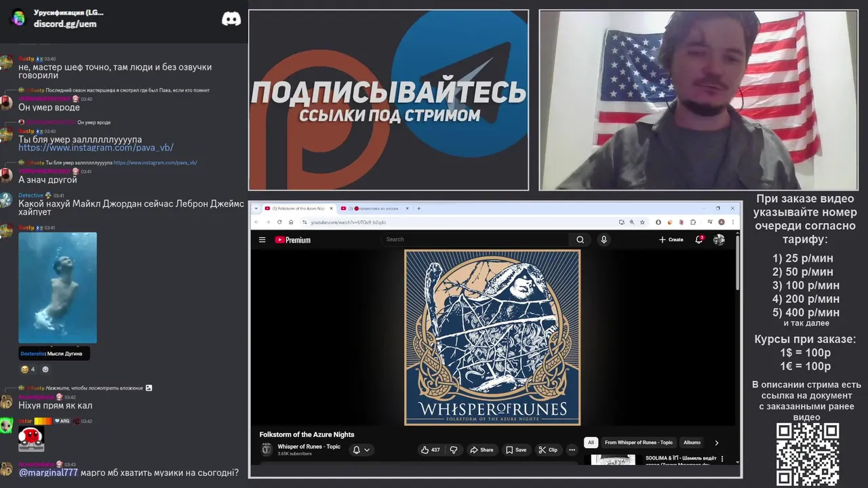Save the video to a playlist

[516, 450]
